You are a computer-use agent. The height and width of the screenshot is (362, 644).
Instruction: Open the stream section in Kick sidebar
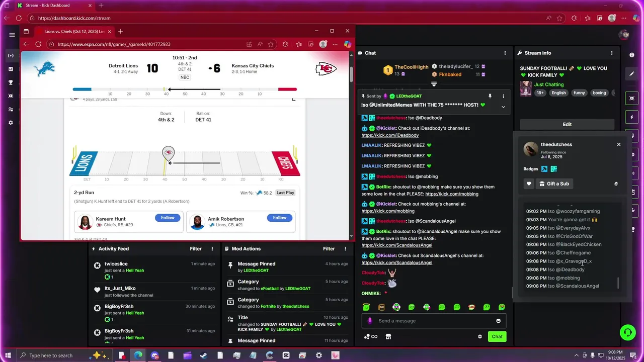(11, 55)
